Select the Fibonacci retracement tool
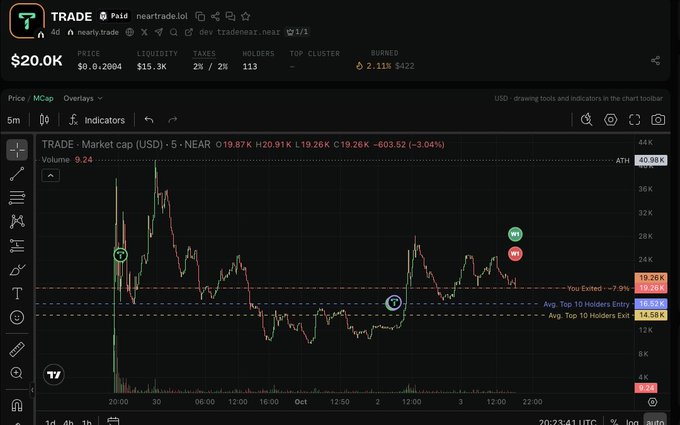 tap(17, 198)
